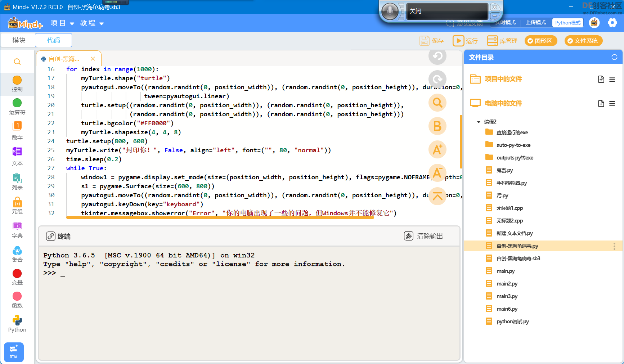Image resolution: width=624 pixels, height=364 pixels.
Task: Switch to the 模块 blocks tab
Action: tap(19, 40)
